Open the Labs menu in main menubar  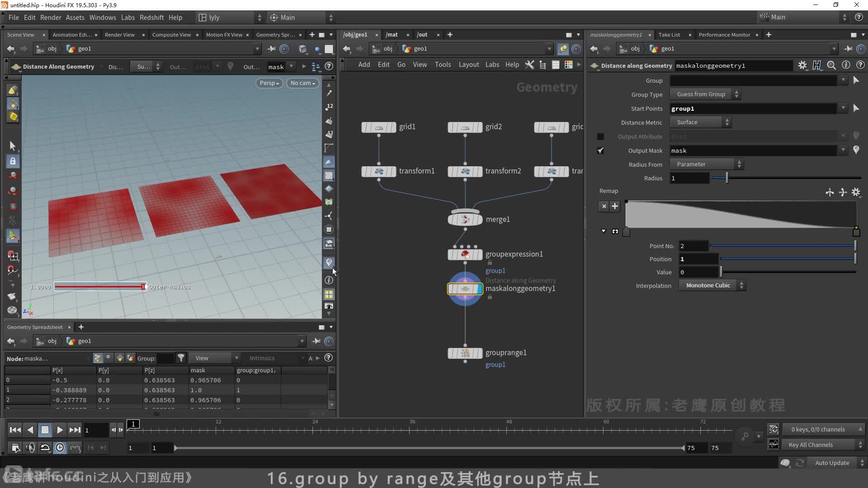pos(128,18)
